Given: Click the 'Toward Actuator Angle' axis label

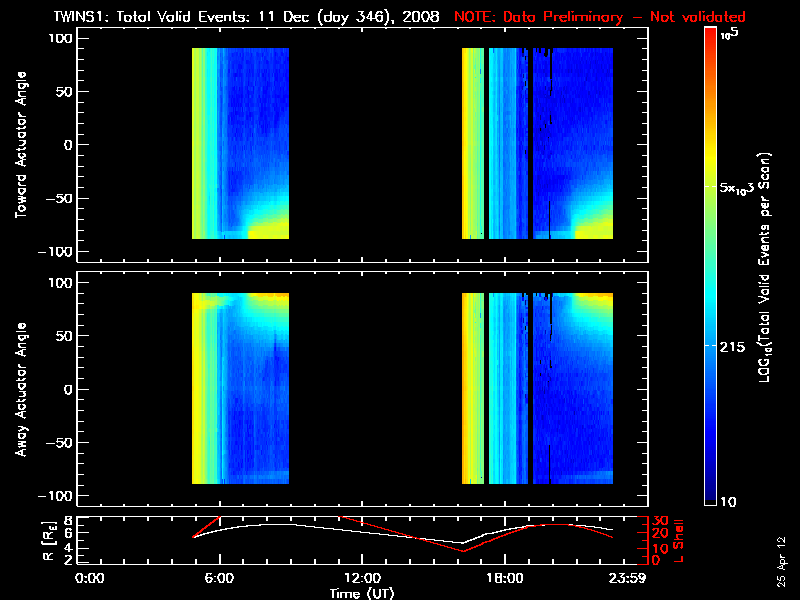Looking at the screenshot, I should tap(20, 145).
